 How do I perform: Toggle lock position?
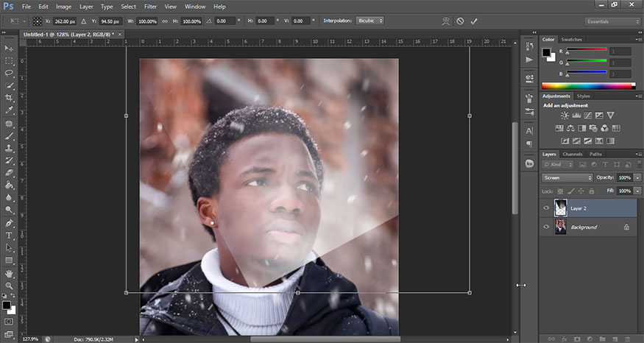pos(581,191)
